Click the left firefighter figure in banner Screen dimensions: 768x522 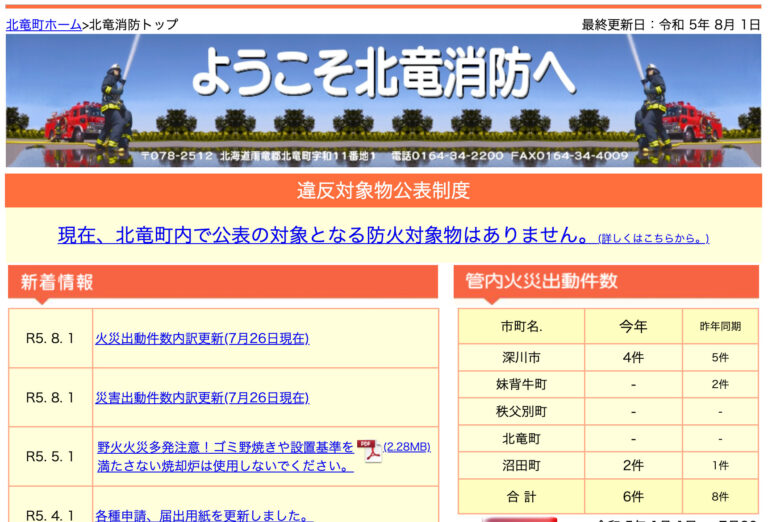tap(115, 110)
